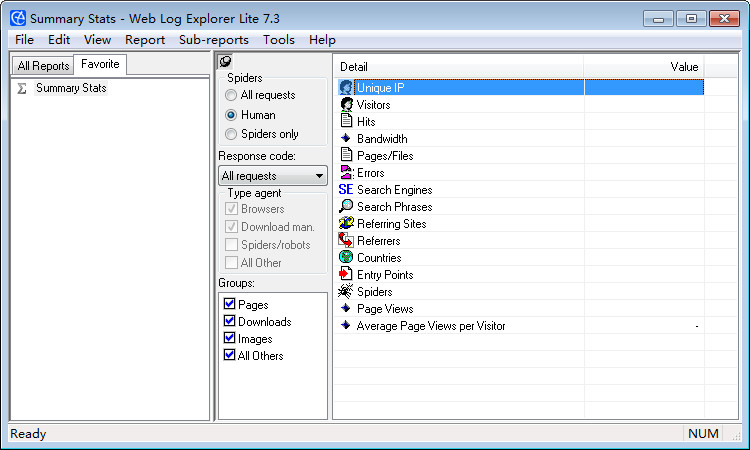Click the Referrers arrow icon
Image resolution: width=750 pixels, height=450 pixels.
[346, 241]
